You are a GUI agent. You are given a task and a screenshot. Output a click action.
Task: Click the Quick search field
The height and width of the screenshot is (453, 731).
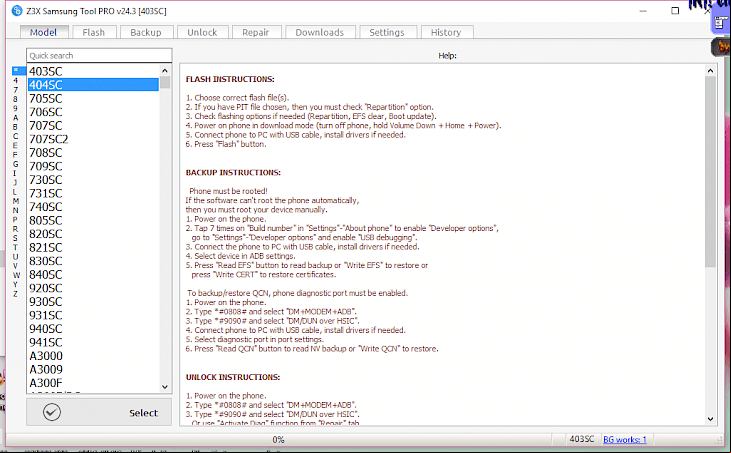pos(99,55)
